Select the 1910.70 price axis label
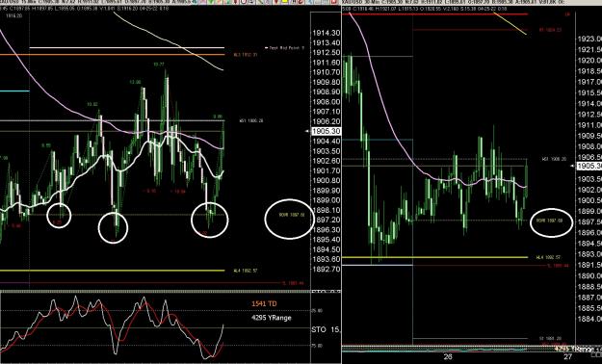602x364 pixels. (x=327, y=72)
